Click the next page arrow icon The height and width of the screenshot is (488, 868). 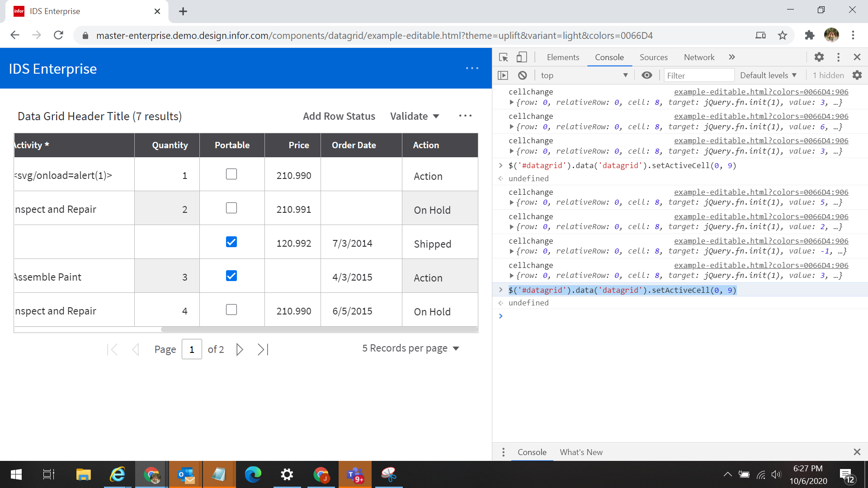pos(240,349)
